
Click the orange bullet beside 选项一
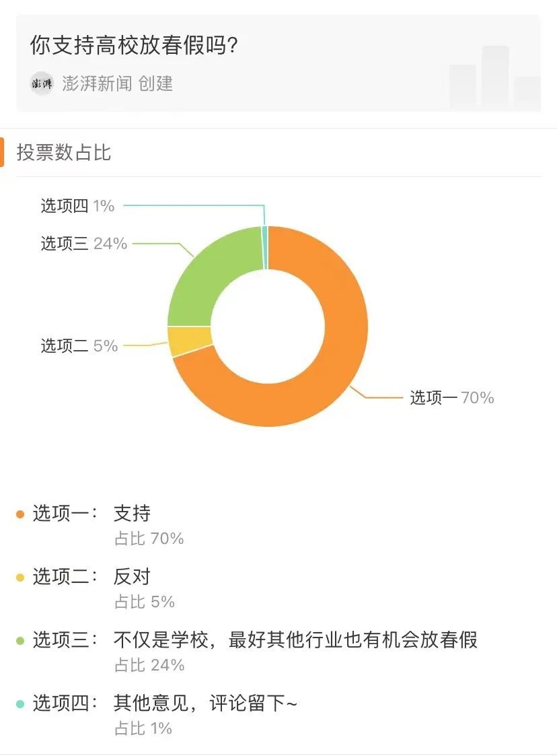(x=20, y=514)
